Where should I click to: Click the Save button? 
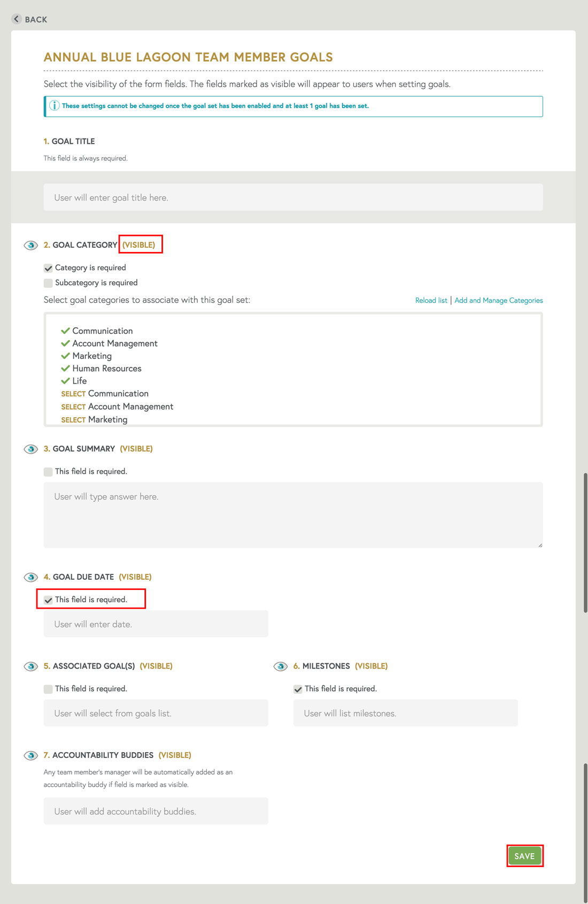524,856
